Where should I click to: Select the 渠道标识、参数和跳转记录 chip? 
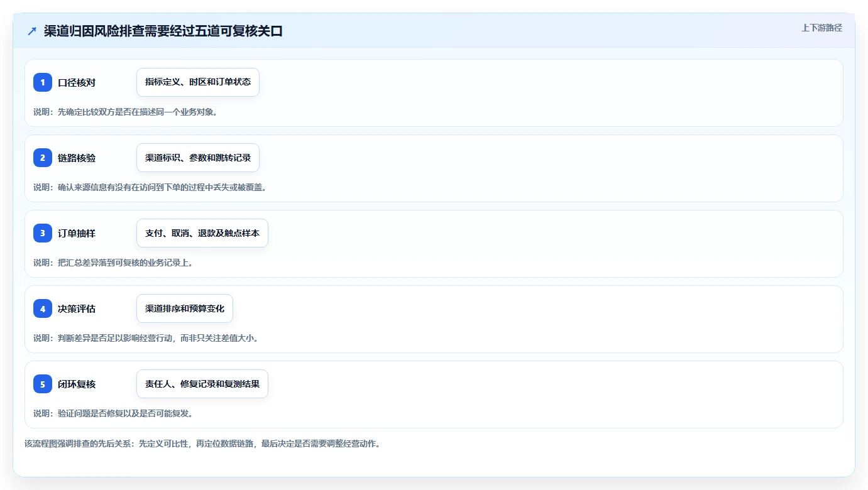[198, 158]
